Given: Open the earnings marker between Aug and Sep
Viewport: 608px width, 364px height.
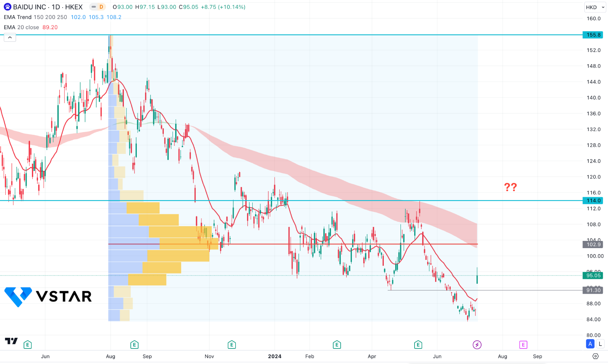Looking at the screenshot, I should pyautogui.click(x=134, y=345).
